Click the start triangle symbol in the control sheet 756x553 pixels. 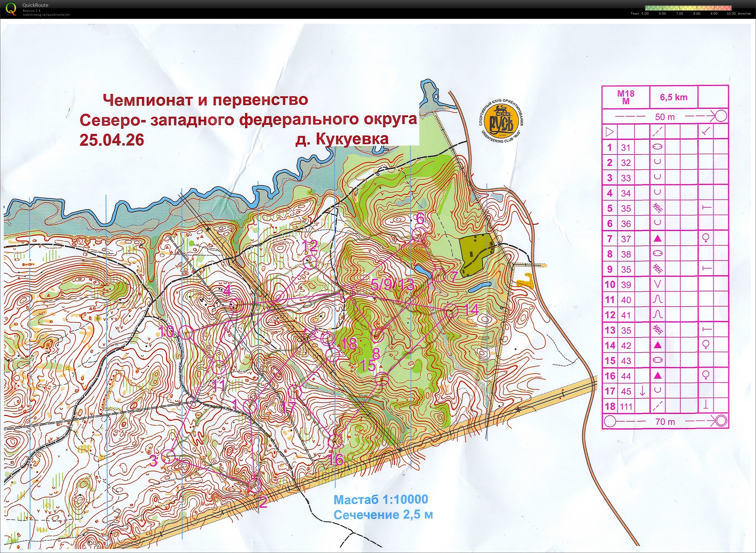610,132
